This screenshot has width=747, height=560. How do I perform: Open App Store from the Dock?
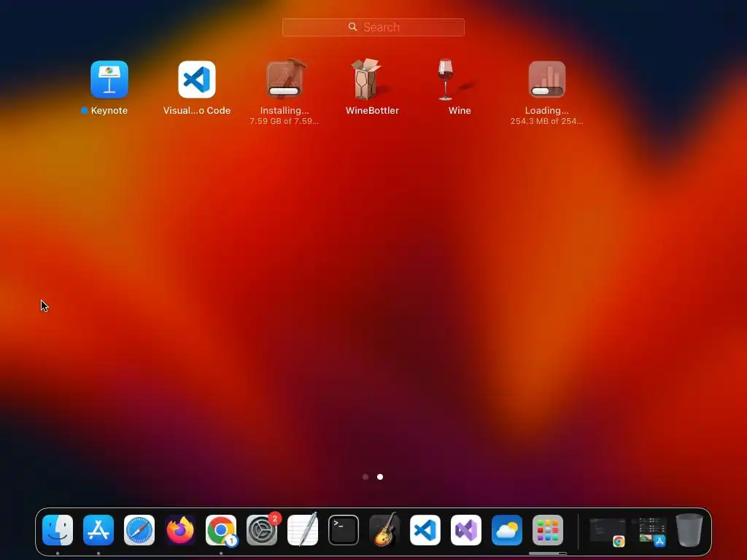(x=98, y=530)
